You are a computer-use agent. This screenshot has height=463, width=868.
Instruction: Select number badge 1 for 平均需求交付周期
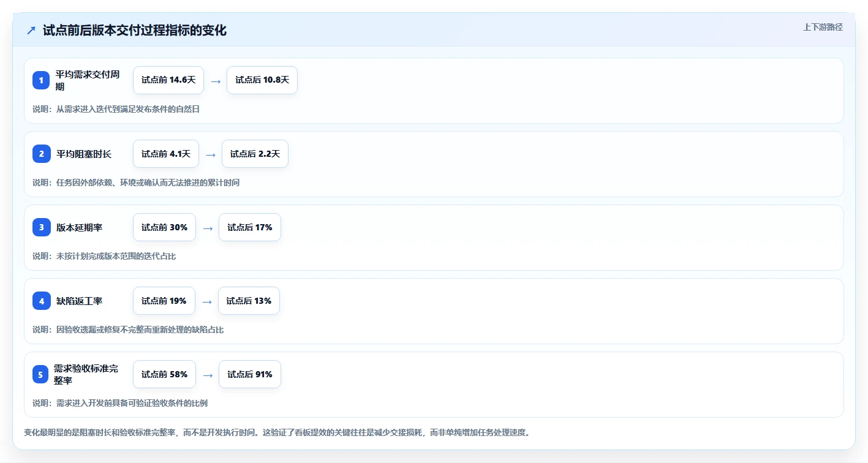[41, 80]
